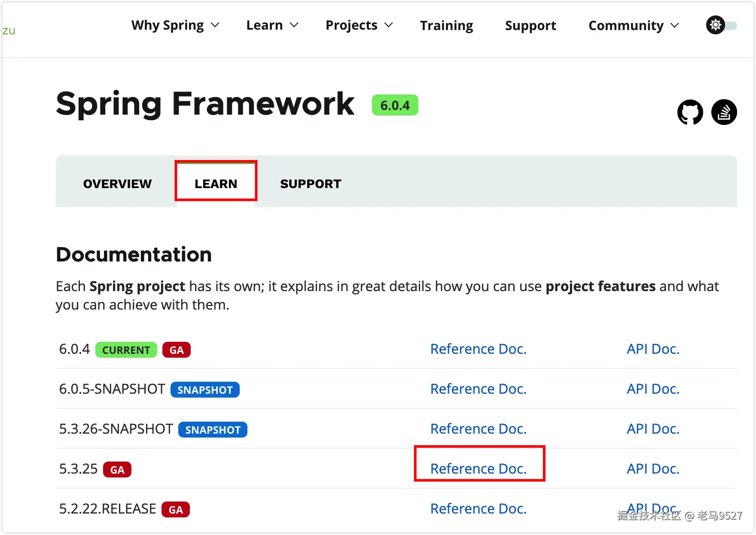
Task: Open the Training page in navigation
Action: tap(447, 26)
